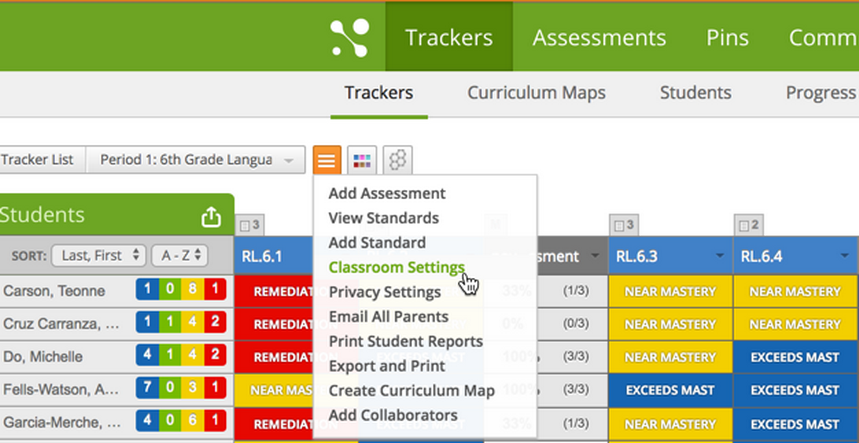The height and width of the screenshot is (443, 859).
Task: Click Garcia-Merche's yellow count 6
Action: click(x=192, y=421)
